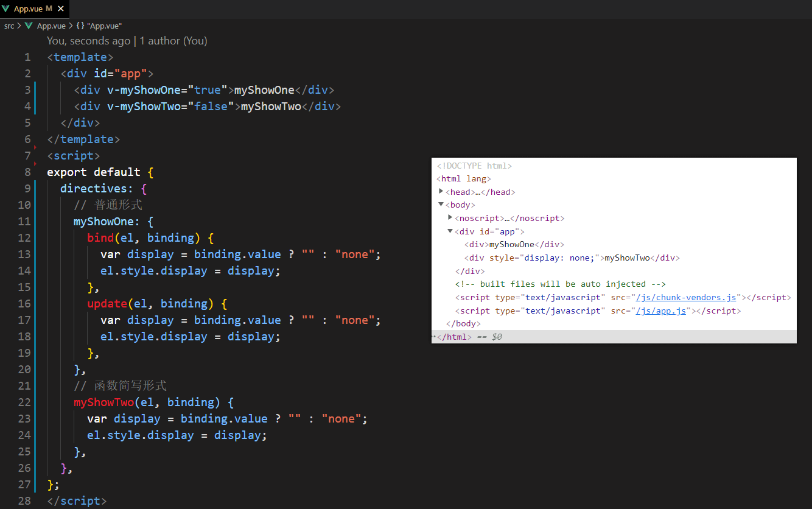Open the /js/chunk-vendors.js link
This screenshot has width=812, height=509.
tap(687, 297)
